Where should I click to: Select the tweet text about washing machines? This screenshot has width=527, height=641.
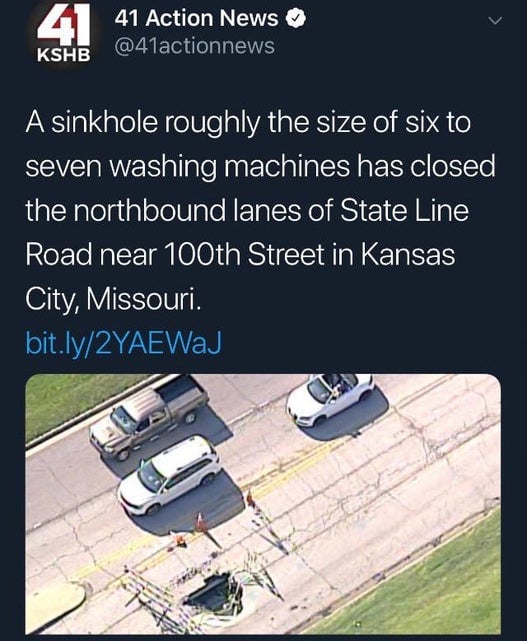260,210
